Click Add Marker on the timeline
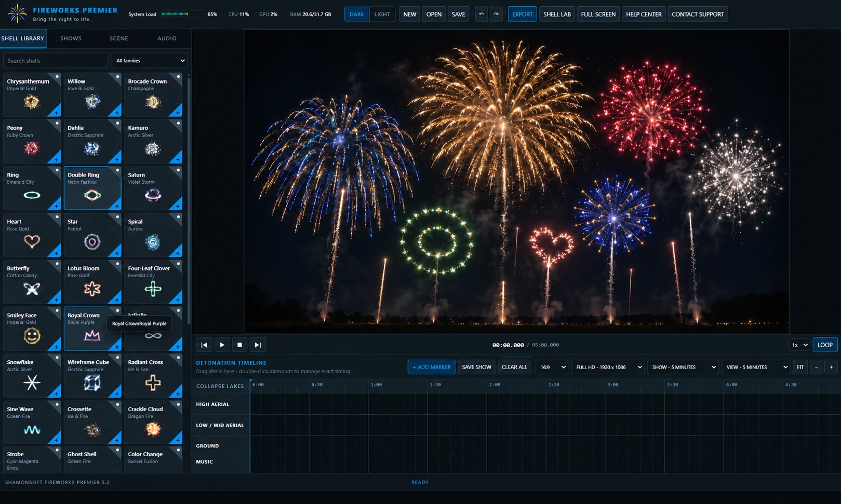Screen dimensions: 841x504 (x=432, y=367)
